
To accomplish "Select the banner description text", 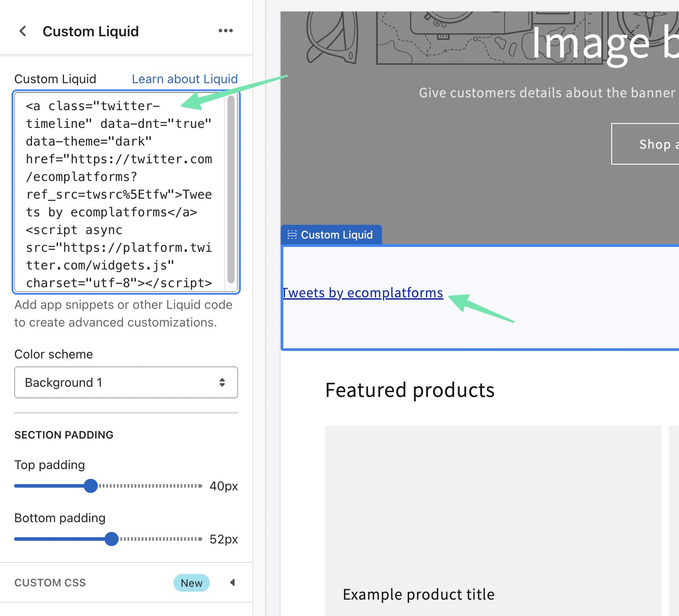I will click(x=547, y=93).
